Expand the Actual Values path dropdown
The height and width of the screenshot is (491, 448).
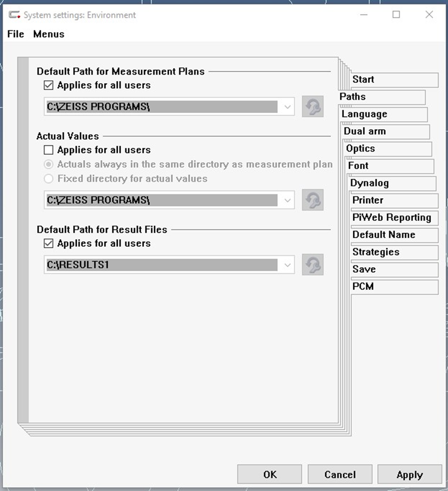pos(287,200)
